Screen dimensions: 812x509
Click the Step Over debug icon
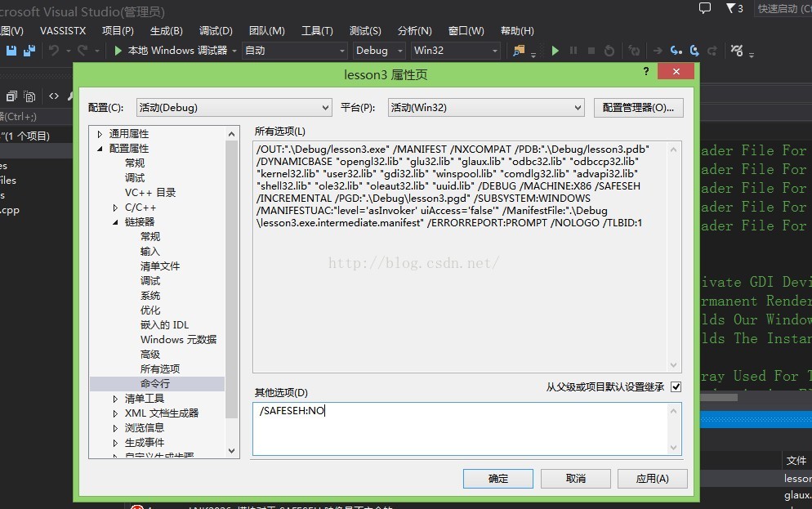point(694,50)
